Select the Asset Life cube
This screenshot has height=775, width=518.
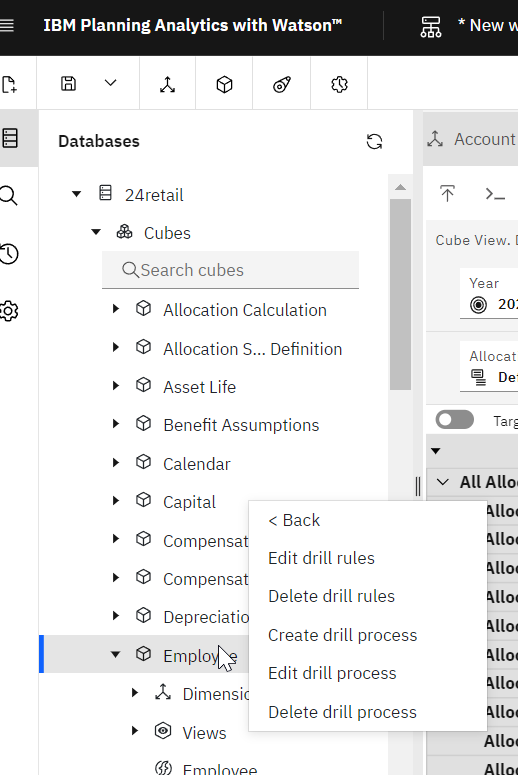200,387
